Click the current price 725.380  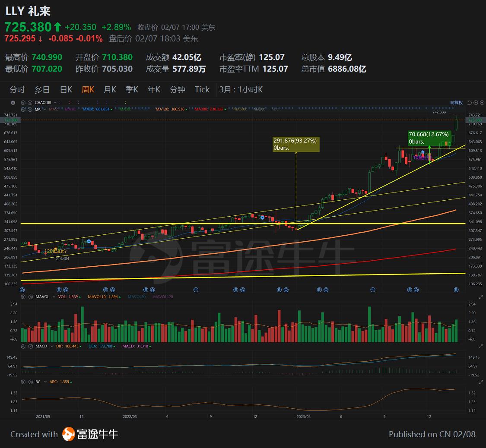click(x=28, y=27)
